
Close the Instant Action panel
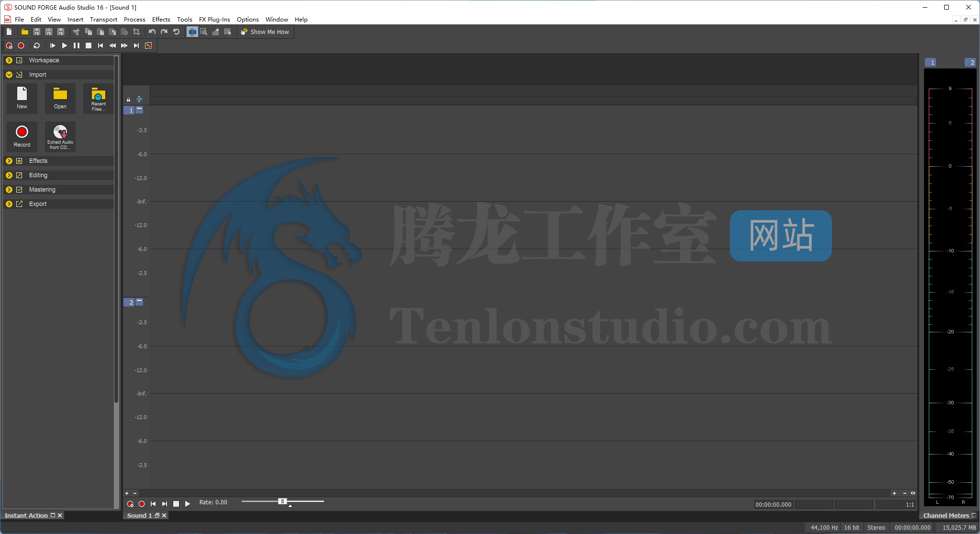(60, 515)
